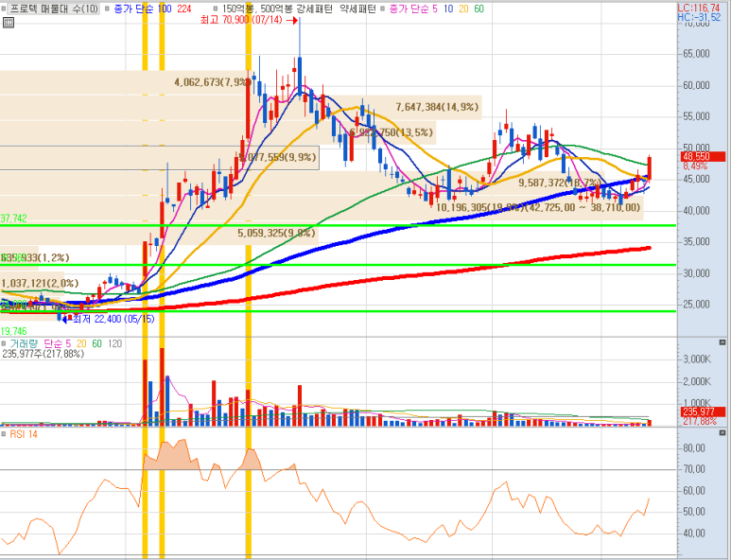Toggle the marker box beside 종가 단순 5 10 20 60

pyautogui.click(x=383, y=9)
